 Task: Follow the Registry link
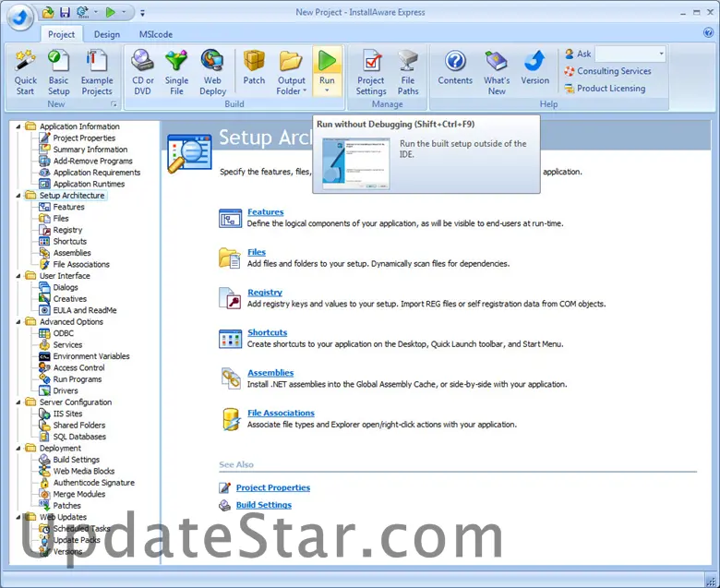[x=265, y=293]
